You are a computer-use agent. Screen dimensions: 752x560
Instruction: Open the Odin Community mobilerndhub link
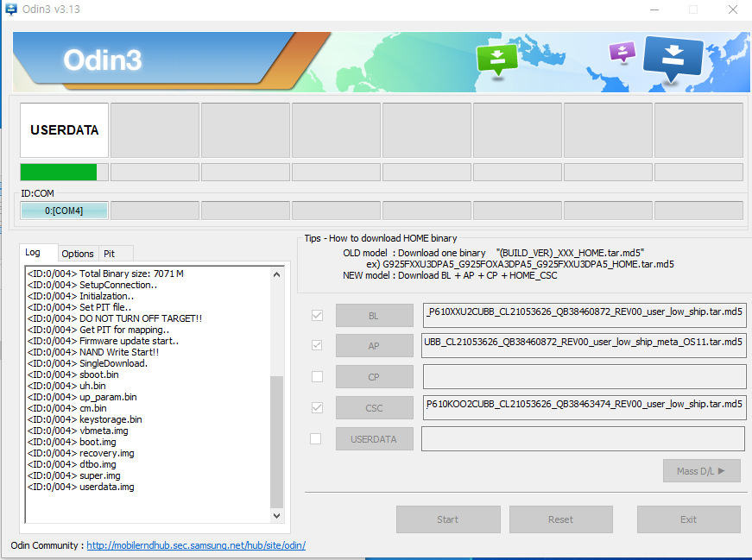pyautogui.click(x=196, y=545)
